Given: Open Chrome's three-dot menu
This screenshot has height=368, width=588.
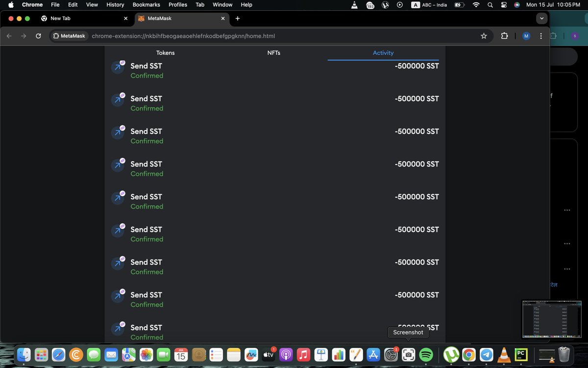Looking at the screenshot, I should tap(541, 36).
